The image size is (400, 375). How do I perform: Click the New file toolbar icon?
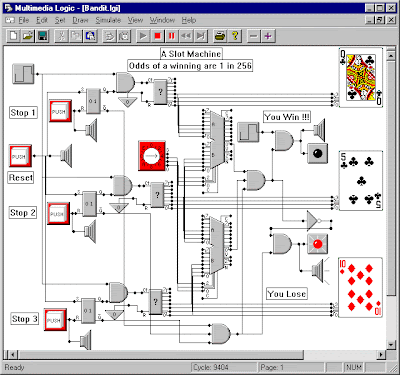[x=13, y=36]
